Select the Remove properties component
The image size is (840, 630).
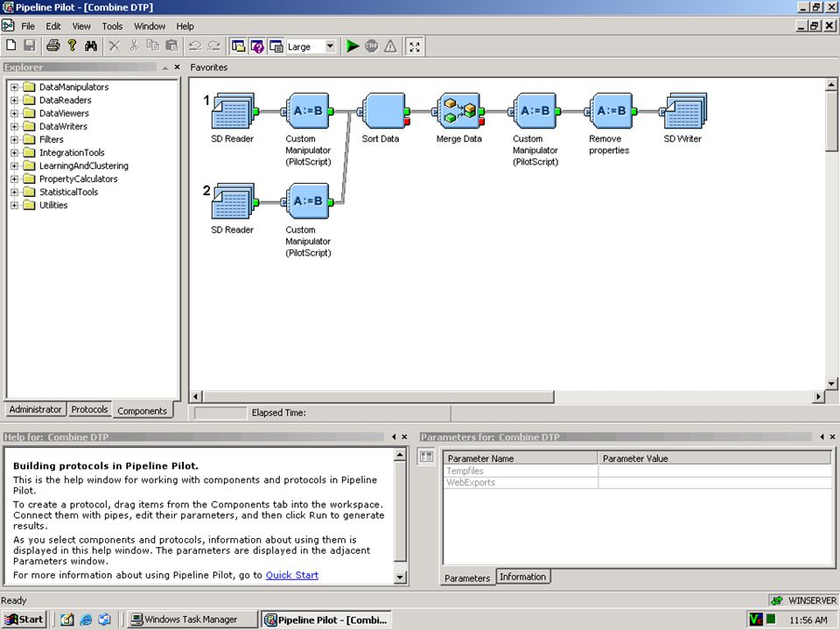point(612,111)
